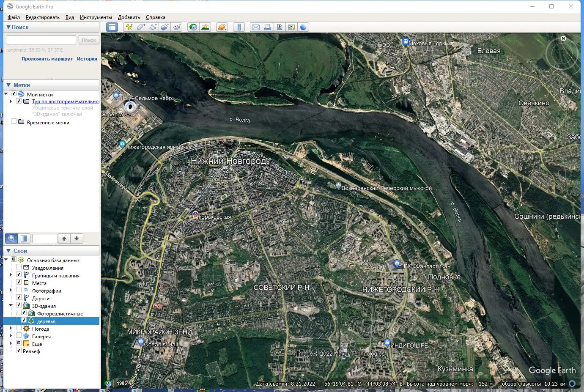Click the places search magnifier button
Screen dimensions: 584x392
[11, 238]
